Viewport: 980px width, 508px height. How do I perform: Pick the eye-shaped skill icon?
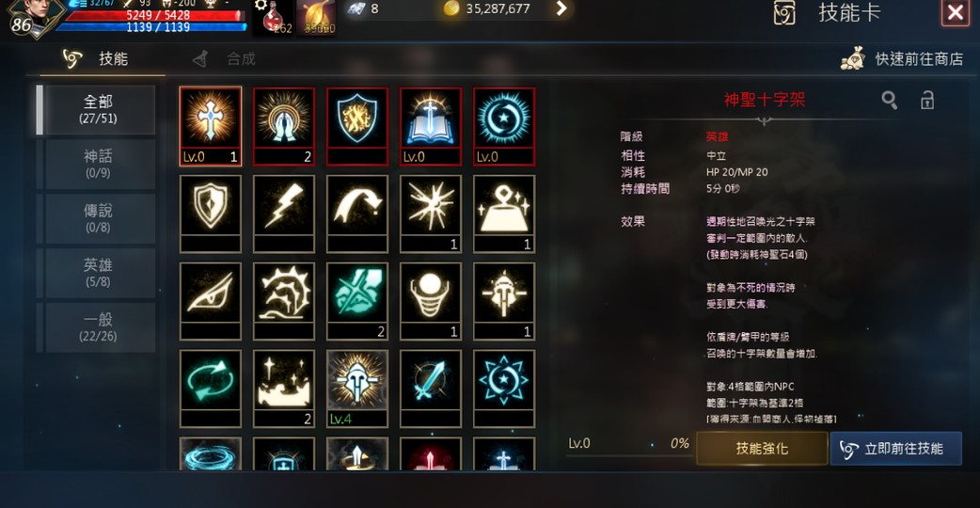[x=210, y=300]
